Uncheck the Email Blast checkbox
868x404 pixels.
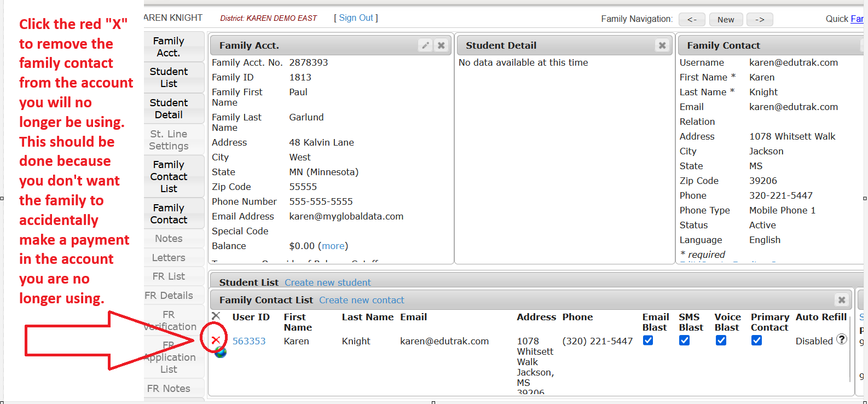pyautogui.click(x=648, y=340)
